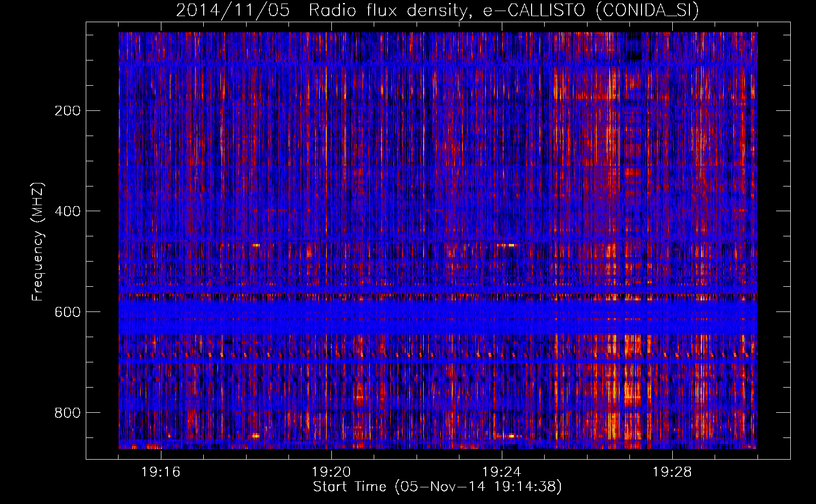The image size is (816, 504).
Task: Select the 600 MHz tick label
Action: click(67, 312)
